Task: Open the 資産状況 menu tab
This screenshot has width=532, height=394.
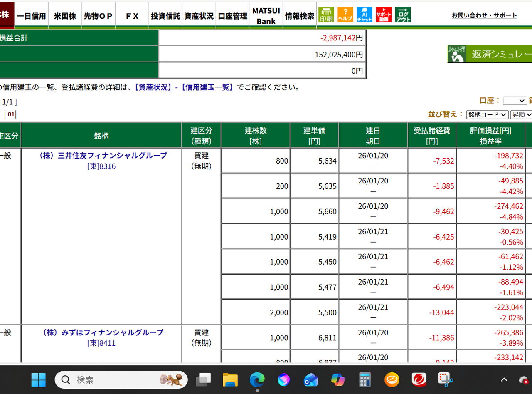Action: (x=199, y=16)
